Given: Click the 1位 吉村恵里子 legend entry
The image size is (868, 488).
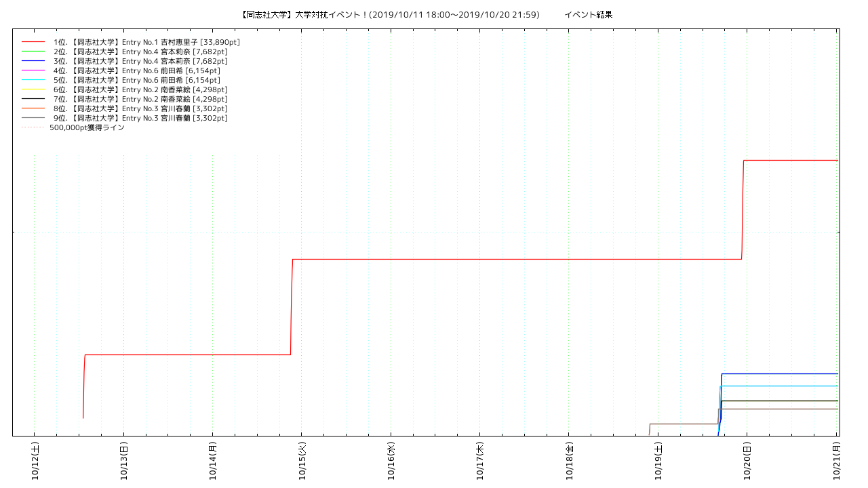Looking at the screenshot, I should 146,42.
